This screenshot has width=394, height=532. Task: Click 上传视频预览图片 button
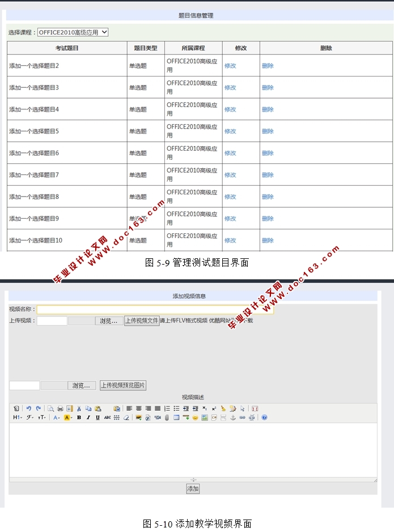tap(123, 385)
